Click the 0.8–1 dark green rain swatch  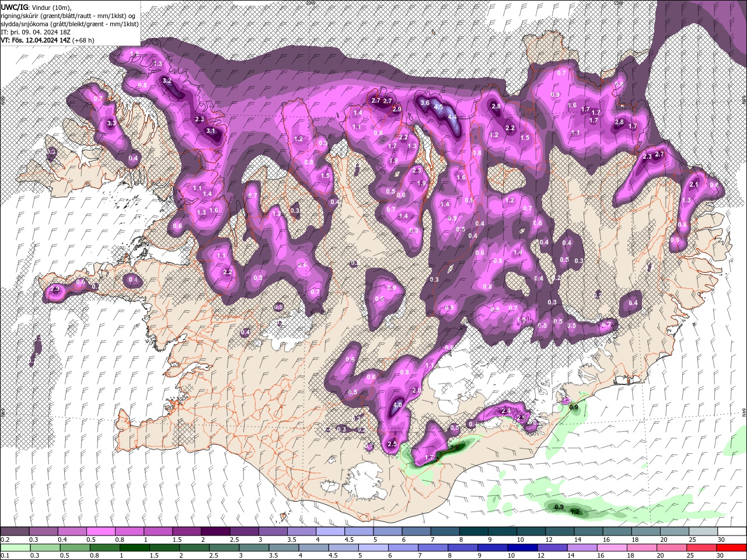(104, 548)
